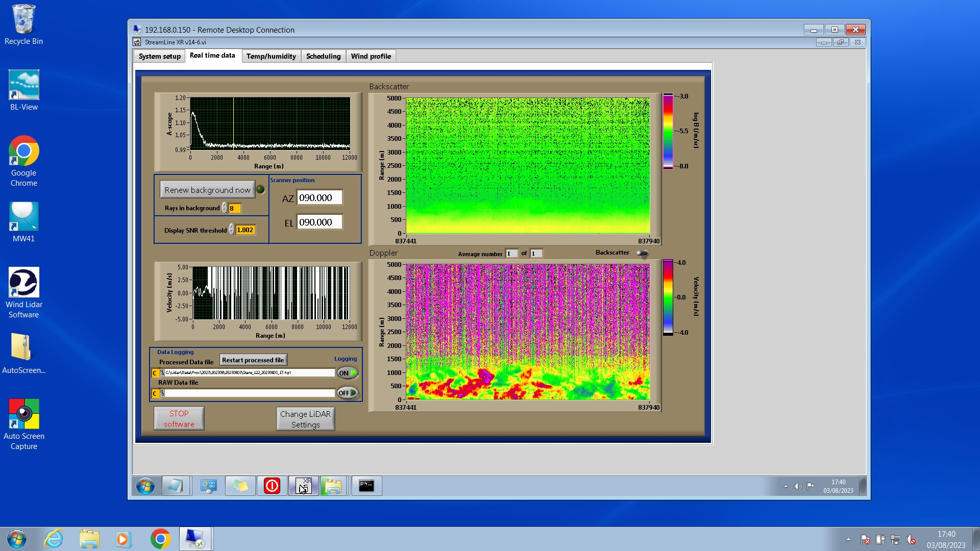The image size is (980, 551).
Task: Open the Temp/humidity tab
Action: (x=271, y=56)
